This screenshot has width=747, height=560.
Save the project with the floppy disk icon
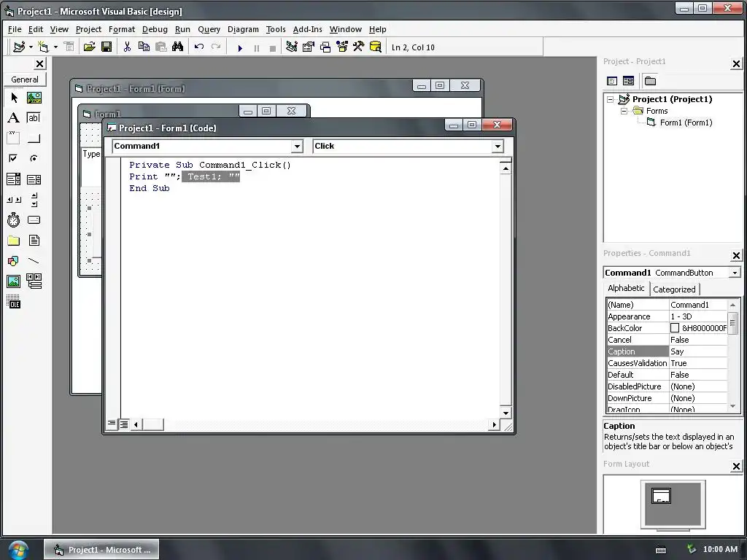coord(107,47)
